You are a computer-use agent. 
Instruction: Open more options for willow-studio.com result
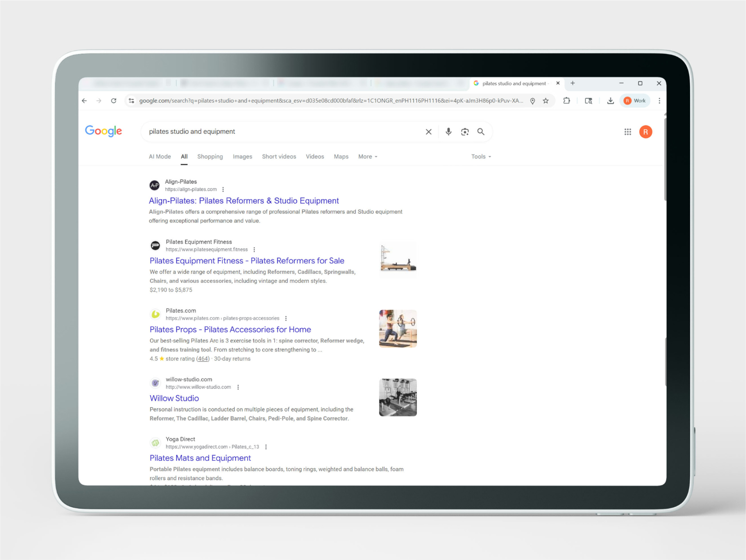click(238, 387)
